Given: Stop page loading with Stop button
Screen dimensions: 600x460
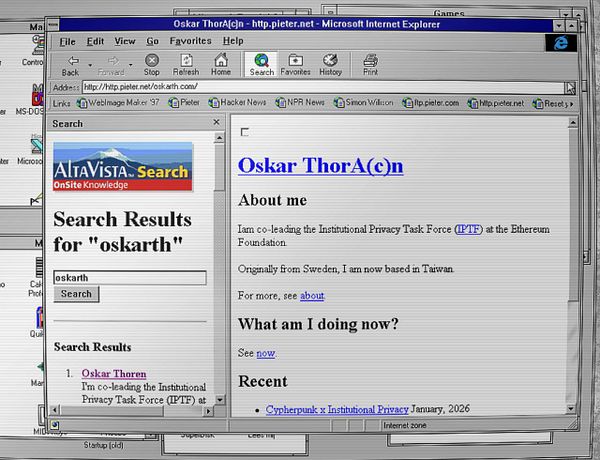Looking at the screenshot, I should [x=152, y=65].
